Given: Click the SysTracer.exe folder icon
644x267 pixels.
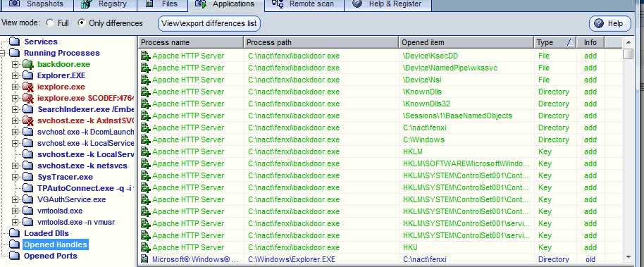Looking at the screenshot, I should pos(27,177).
